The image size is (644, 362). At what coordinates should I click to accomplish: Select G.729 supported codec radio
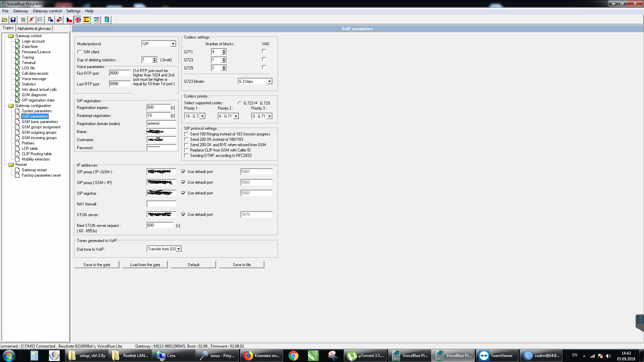256,103
